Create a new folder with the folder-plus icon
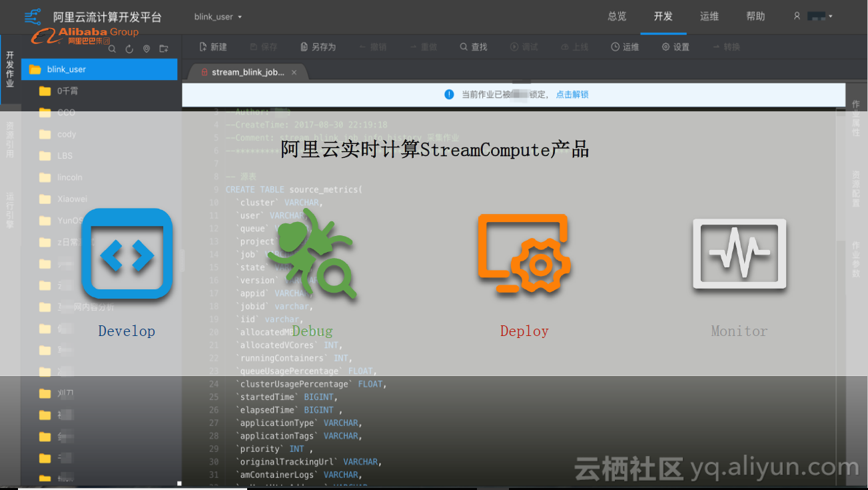The image size is (868, 490). coord(164,49)
